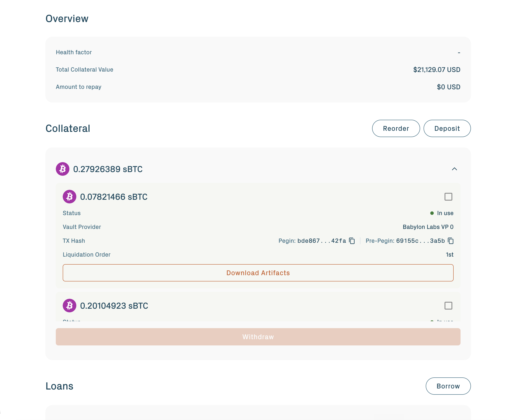Click Download Artifacts for first vault
This screenshot has height=420, width=512.
coord(258,273)
